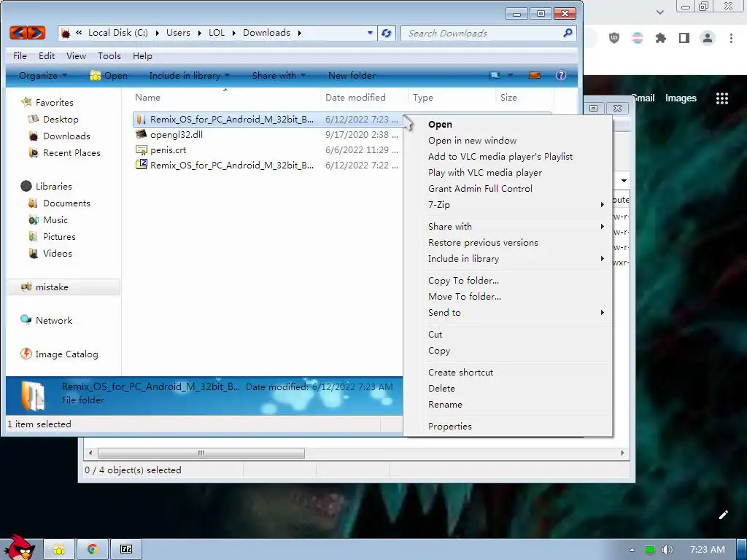Show hidden system tray icons arrow

(x=632, y=550)
